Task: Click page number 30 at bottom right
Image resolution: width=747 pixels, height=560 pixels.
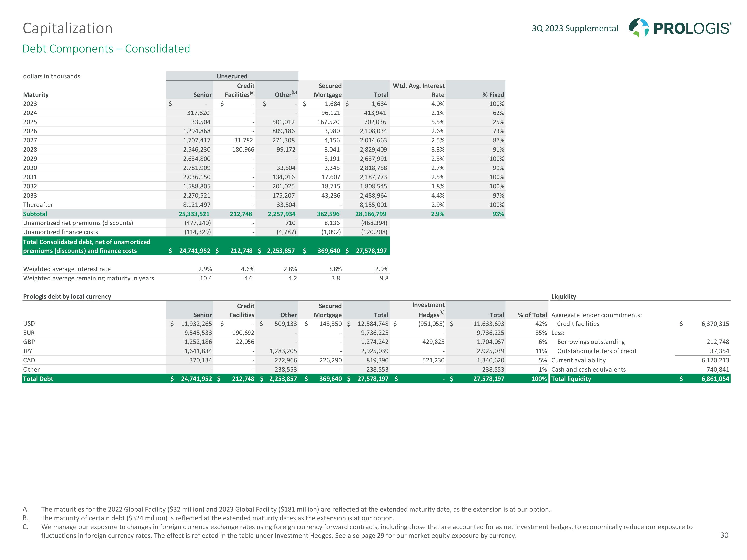Action: pyautogui.click(x=724, y=535)
